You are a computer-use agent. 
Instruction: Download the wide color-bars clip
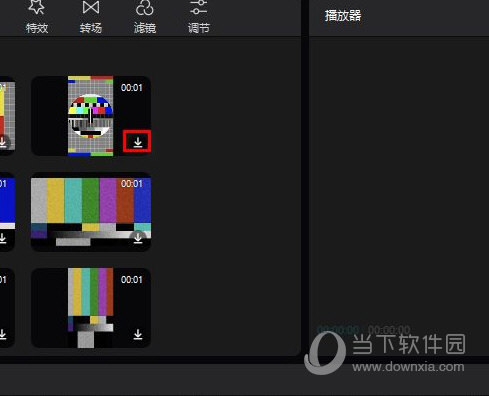pyautogui.click(x=138, y=238)
